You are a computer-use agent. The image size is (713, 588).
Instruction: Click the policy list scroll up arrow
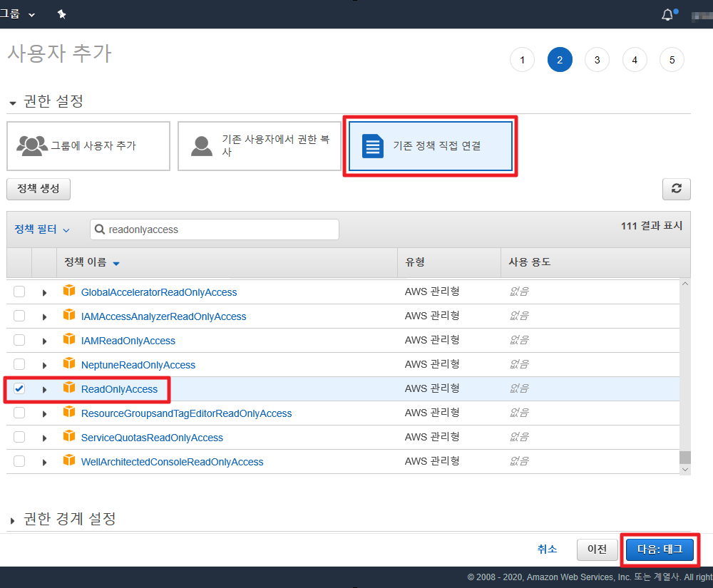click(x=685, y=284)
